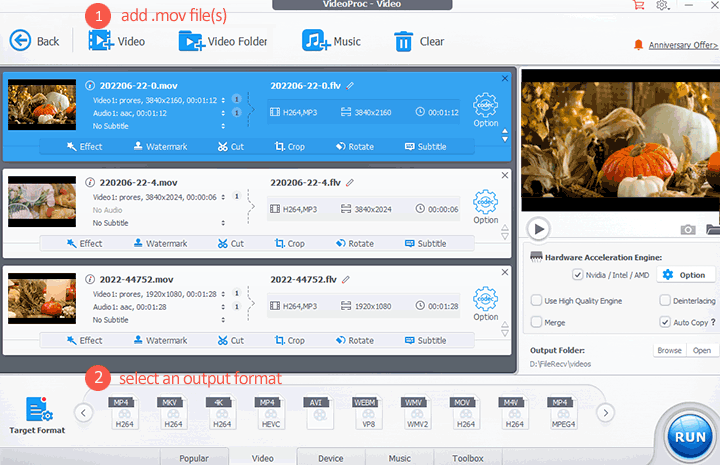Image resolution: width=720 pixels, height=465 pixels.
Task: Show info for 220206-22-4.mov
Action: (90, 183)
